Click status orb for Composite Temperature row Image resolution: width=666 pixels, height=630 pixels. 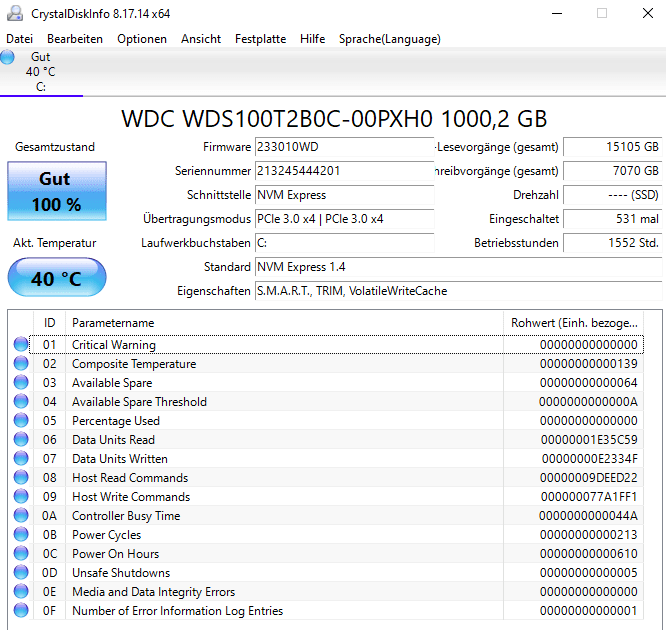click(x=21, y=363)
